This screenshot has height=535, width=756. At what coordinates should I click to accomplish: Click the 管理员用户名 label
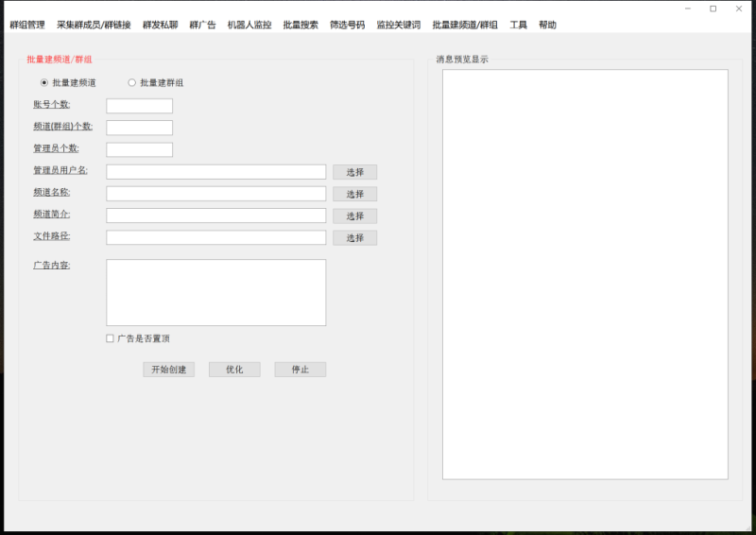click(60, 170)
